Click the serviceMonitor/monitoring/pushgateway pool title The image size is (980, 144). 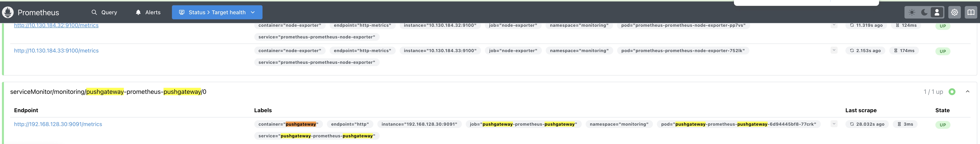tap(108, 92)
